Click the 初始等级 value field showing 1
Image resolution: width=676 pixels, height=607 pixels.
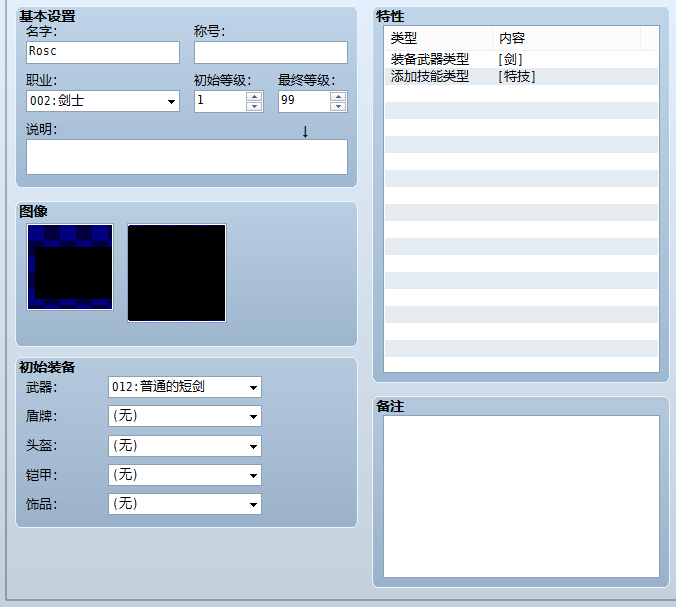(x=220, y=101)
